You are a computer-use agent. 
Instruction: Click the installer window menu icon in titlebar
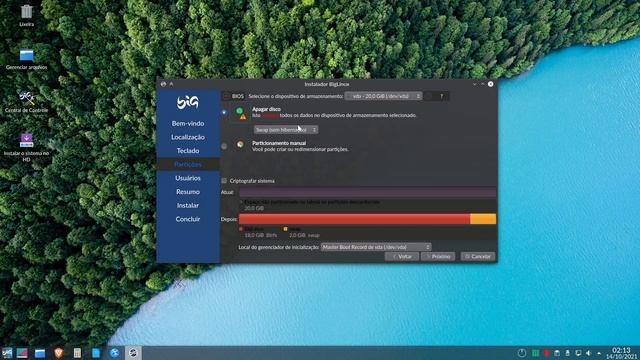point(163,84)
